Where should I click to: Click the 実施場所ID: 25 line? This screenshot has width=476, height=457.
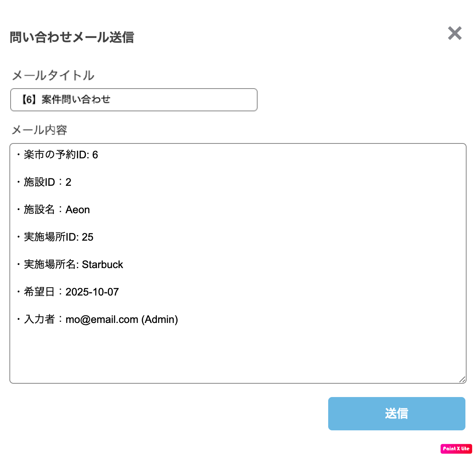[58, 237]
